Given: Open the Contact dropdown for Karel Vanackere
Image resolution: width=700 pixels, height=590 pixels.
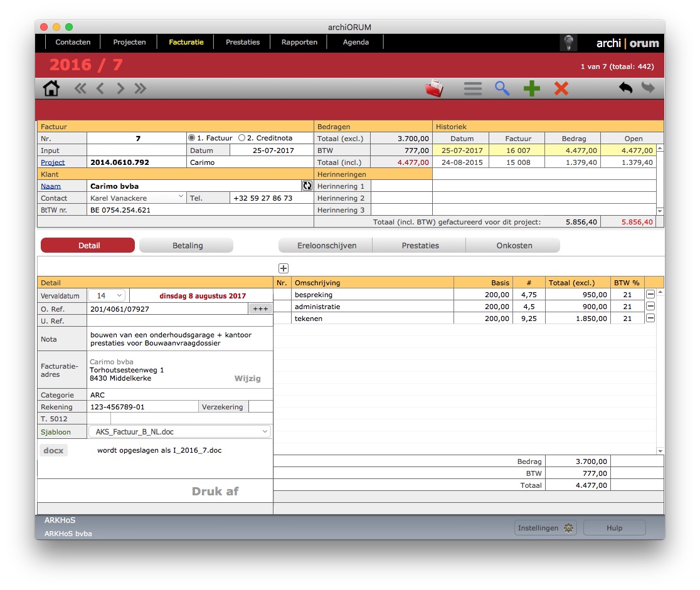Looking at the screenshot, I should pos(181,196).
